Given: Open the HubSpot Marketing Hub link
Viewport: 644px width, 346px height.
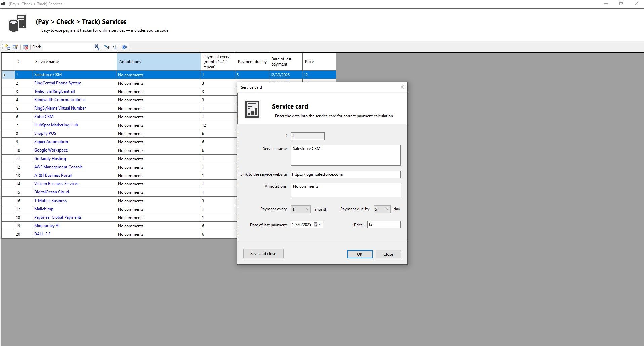Looking at the screenshot, I should (56, 125).
